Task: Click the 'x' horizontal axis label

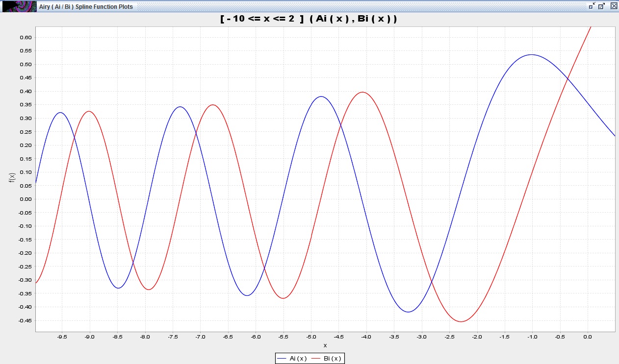Action: click(x=325, y=346)
